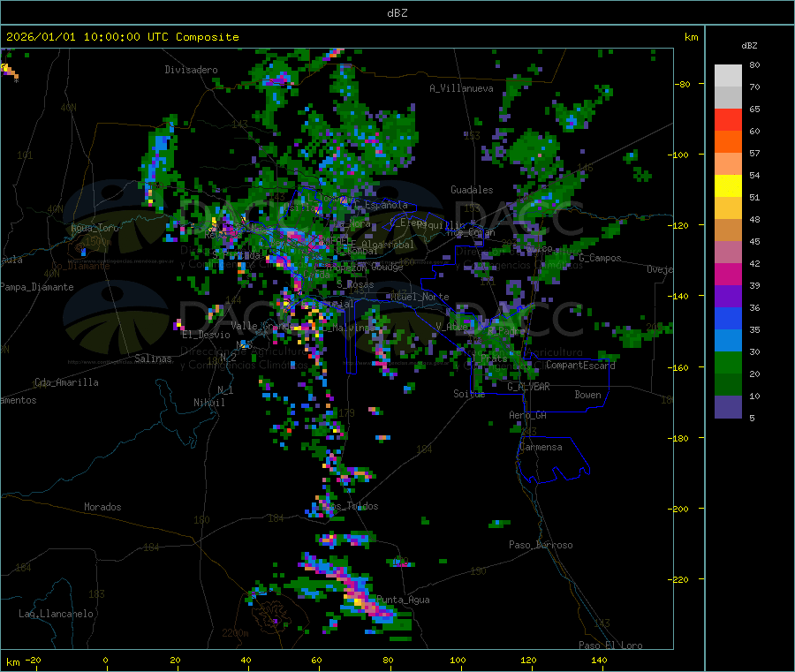This screenshot has height=672, width=795.
Task: Click the Punta_Agua map label
Action: (x=403, y=600)
